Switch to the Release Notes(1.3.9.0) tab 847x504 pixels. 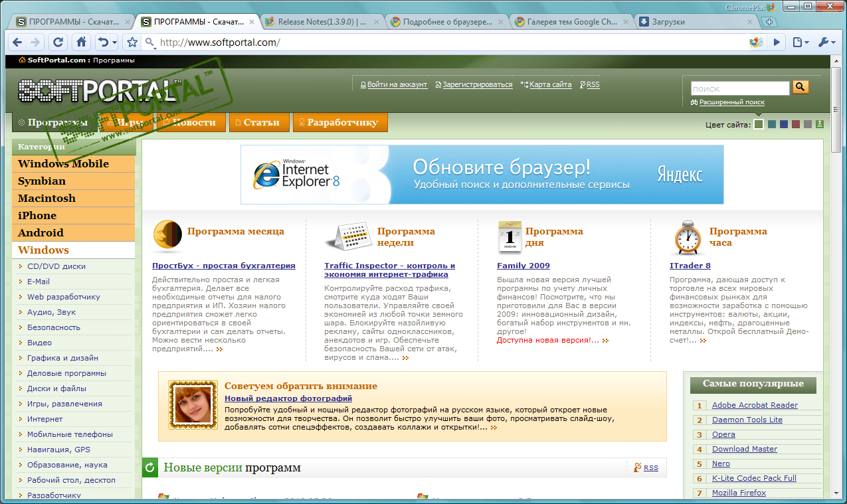322,22
